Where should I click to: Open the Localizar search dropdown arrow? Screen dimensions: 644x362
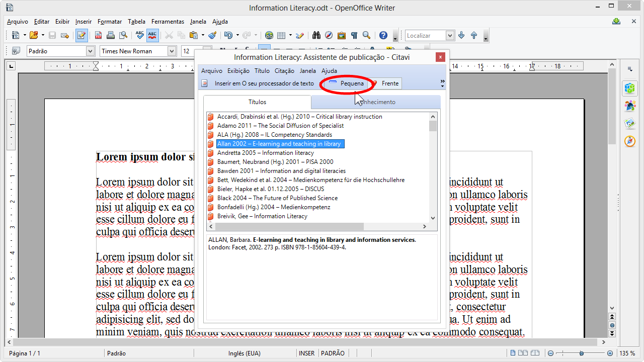tap(450, 35)
